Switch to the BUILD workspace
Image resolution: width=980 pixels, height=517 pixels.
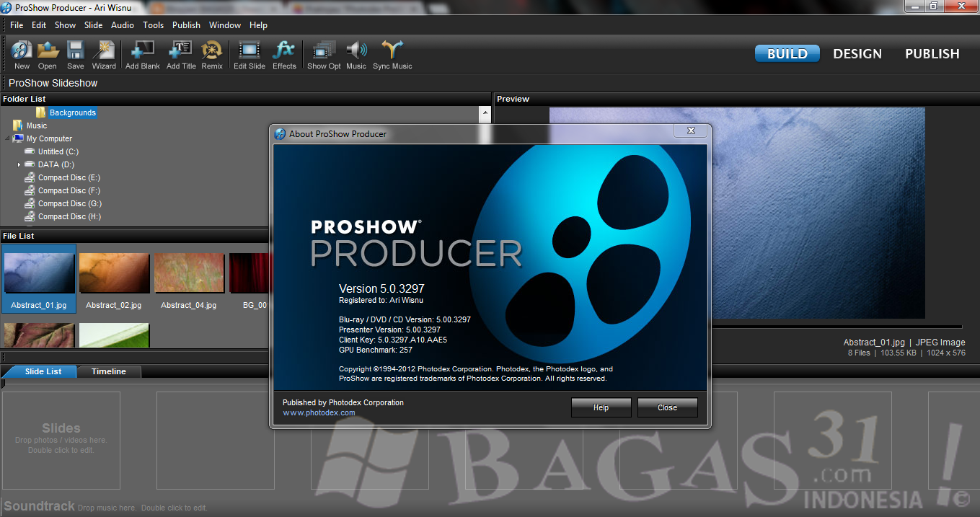(x=787, y=53)
